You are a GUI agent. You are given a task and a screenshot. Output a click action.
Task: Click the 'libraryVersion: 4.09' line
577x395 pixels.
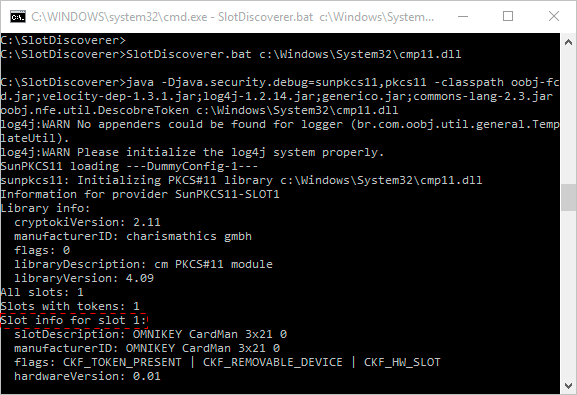pos(84,278)
